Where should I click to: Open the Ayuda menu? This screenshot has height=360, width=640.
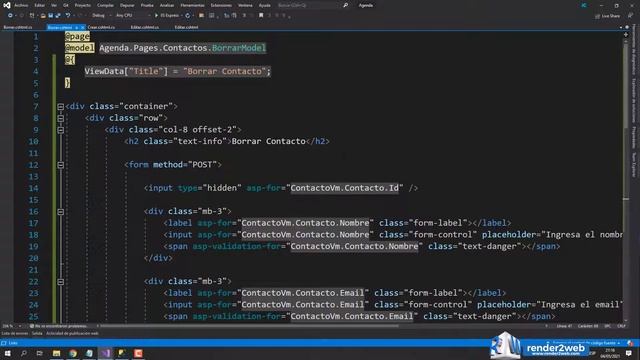click(x=264, y=5)
